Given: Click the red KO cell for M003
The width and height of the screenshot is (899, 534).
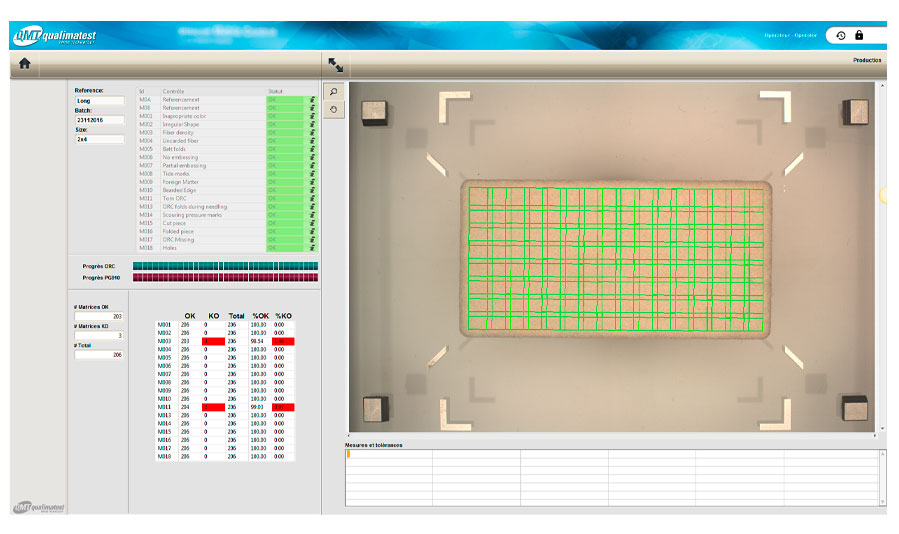Looking at the screenshot, I should click(213, 341).
